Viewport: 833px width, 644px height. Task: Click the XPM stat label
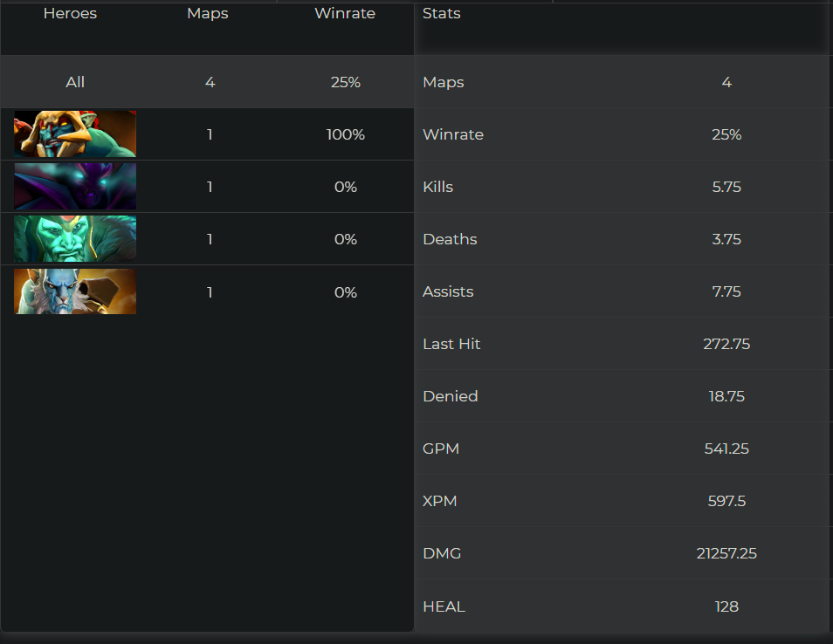point(440,501)
